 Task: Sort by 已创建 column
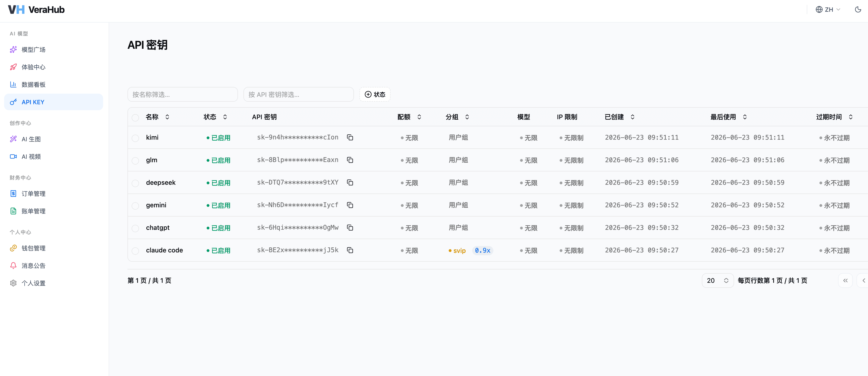tap(619, 117)
